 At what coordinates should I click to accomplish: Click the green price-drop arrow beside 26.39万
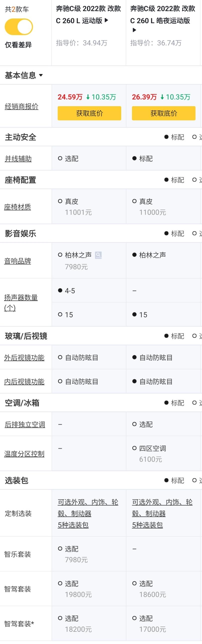pyautogui.click(x=162, y=97)
